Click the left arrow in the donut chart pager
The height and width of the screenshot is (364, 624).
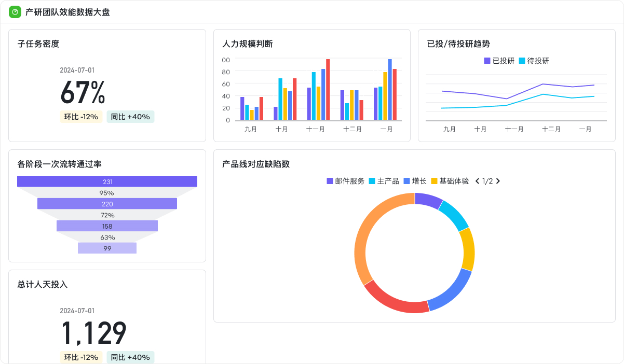coord(478,181)
